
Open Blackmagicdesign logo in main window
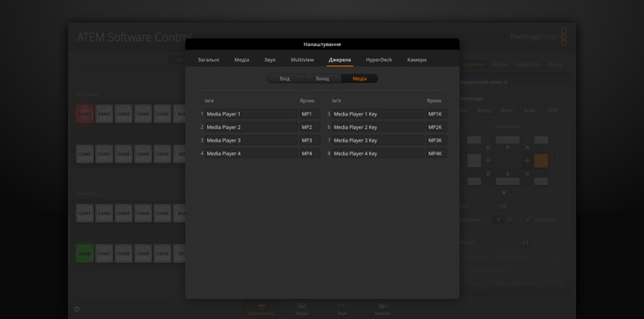[538, 37]
